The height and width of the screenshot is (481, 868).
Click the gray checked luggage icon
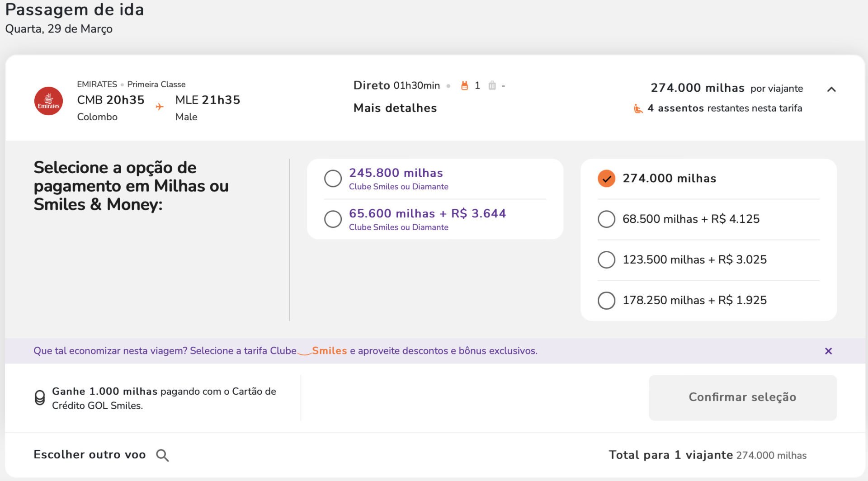pyautogui.click(x=492, y=85)
